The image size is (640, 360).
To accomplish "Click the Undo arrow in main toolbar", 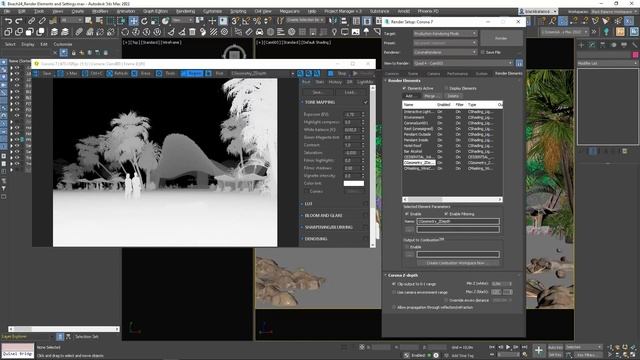I will 8,20.
